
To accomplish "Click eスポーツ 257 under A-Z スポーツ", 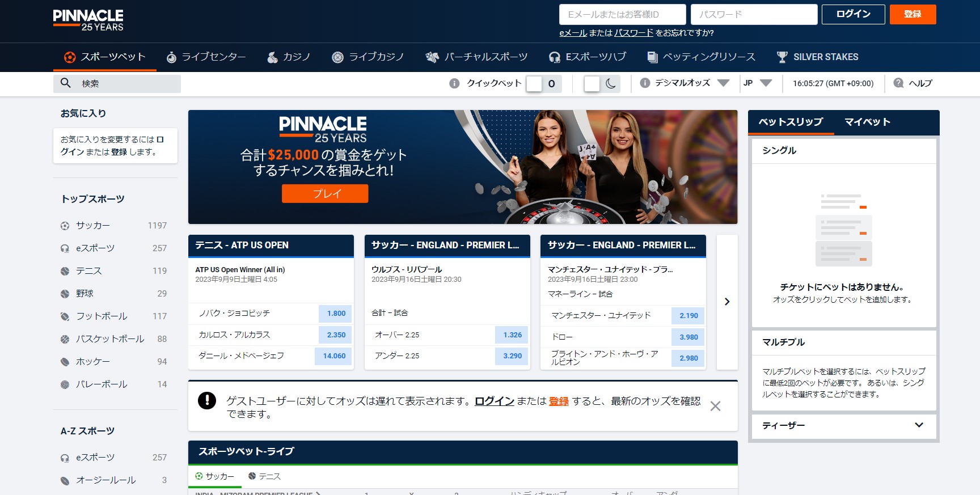I will pyautogui.click(x=114, y=458).
